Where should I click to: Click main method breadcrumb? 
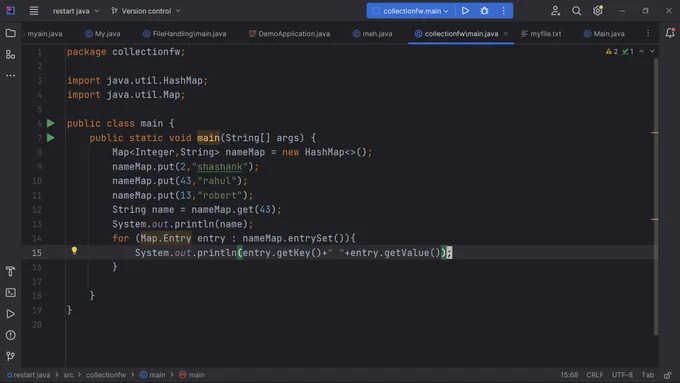[x=192, y=375]
